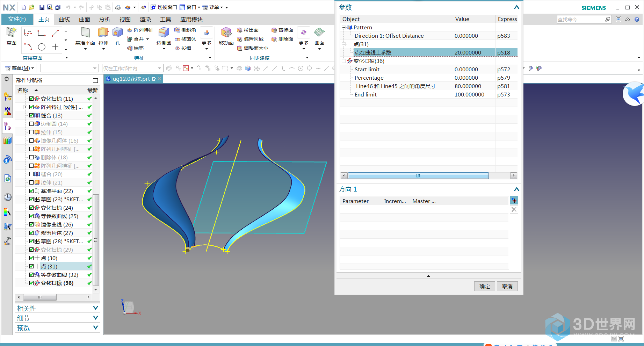Select Trim Body (修剪体)
Viewport: 644px width, 346px height.
click(x=185, y=39)
